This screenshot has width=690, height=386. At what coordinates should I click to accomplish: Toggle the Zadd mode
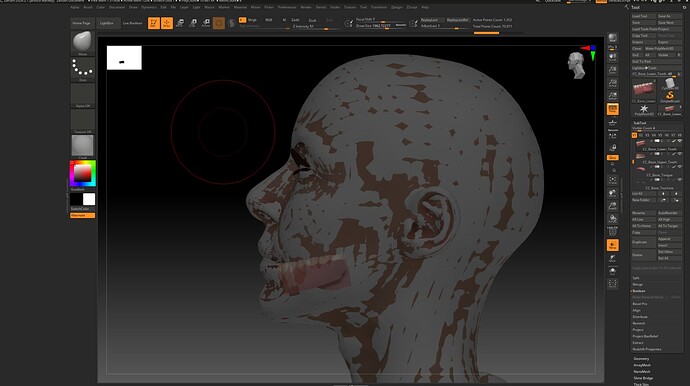295,20
